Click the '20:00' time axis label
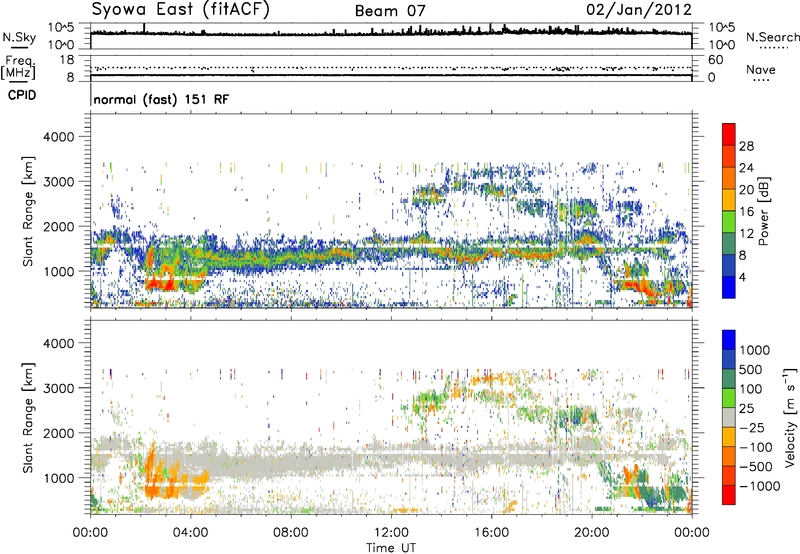The width and height of the screenshot is (800, 554). pyautogui.click(x=592, y=533)
